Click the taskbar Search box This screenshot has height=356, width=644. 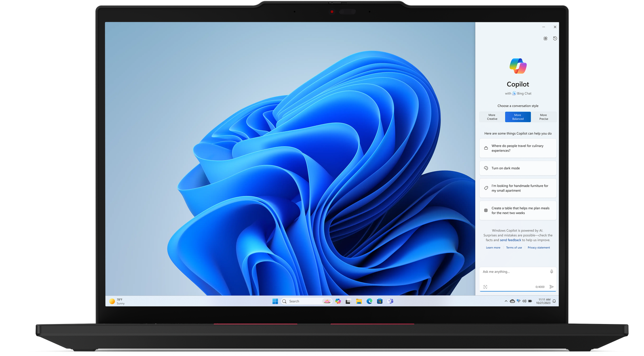pyautogui.click(x=306, y=301)
